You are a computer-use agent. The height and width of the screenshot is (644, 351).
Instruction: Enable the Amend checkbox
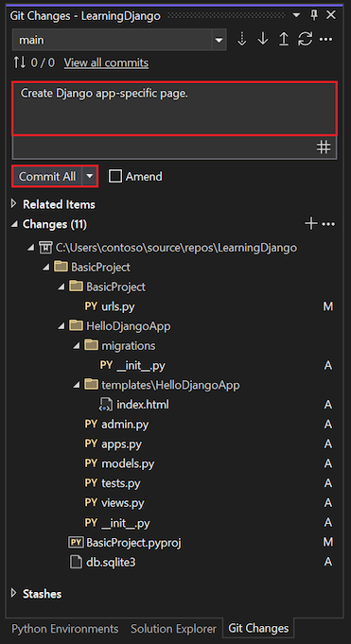pyautogui.click(x=115, y=177)
